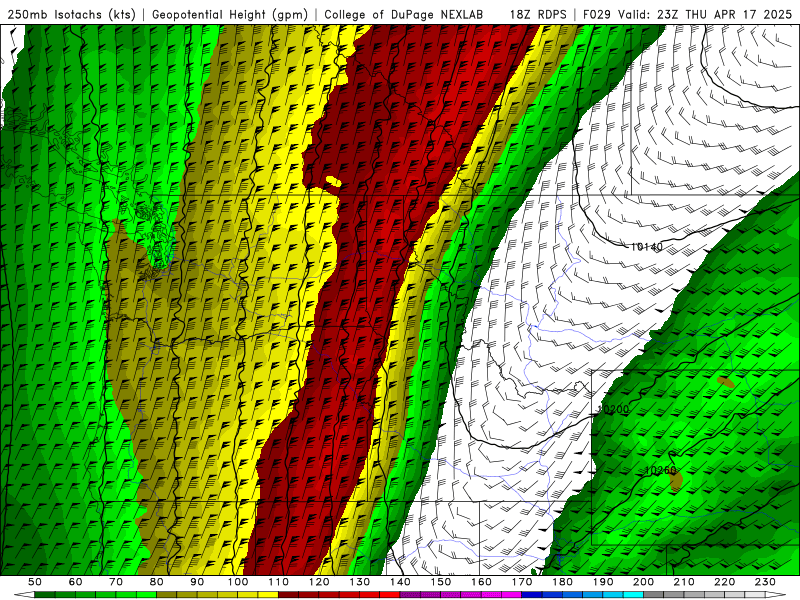Click the 100 value on the color scale
Screen dimensions: 800x600
click(x=238, y=582)
